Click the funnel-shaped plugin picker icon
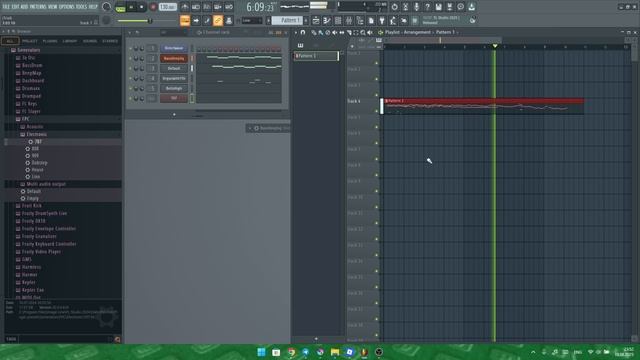The width and height of the screenshot is (640, 360). 382,20
